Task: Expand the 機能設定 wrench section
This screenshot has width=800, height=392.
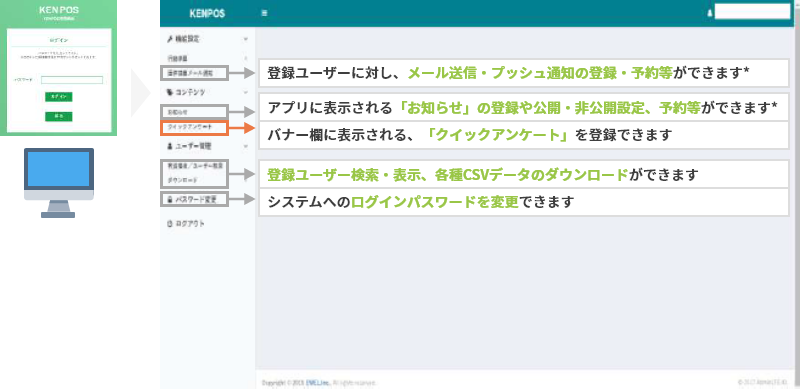Action: coord(207,39)
